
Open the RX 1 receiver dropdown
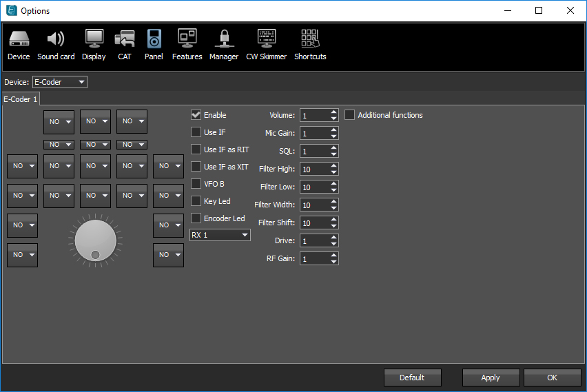[220, 235]
